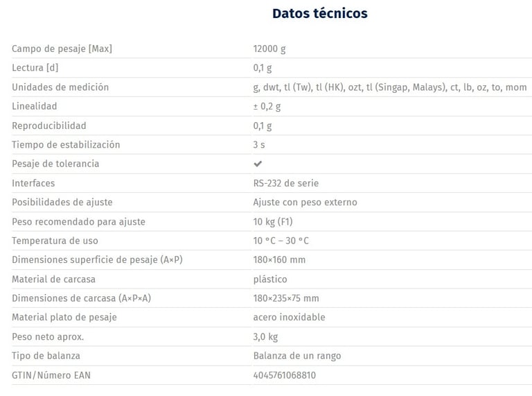Click the RS-232 de serie interface value
The height and width of the screenshot is (396, 532).
(286, 183)
